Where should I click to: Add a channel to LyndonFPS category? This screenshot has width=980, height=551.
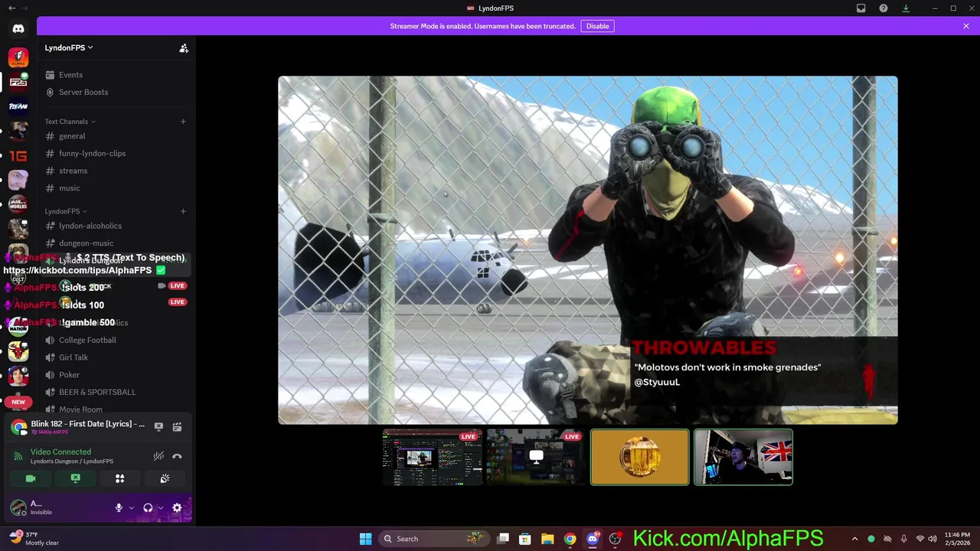183,211
